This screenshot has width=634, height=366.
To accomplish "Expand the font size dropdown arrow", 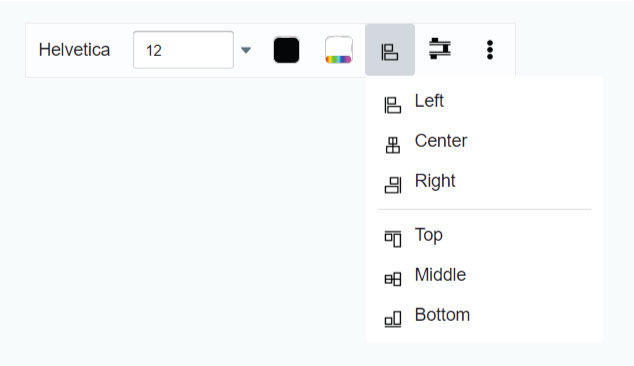I will tap(246, 50).
